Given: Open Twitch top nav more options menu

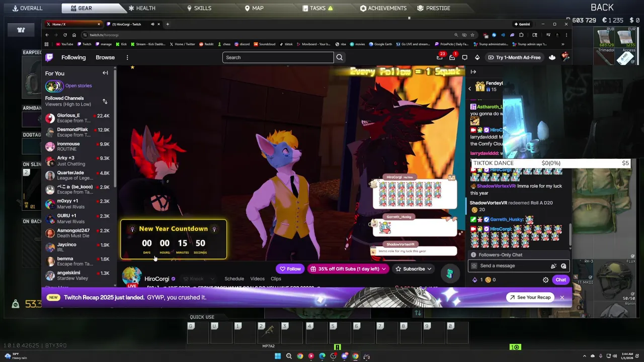Looking at the screenshot, I should [127, 57].
